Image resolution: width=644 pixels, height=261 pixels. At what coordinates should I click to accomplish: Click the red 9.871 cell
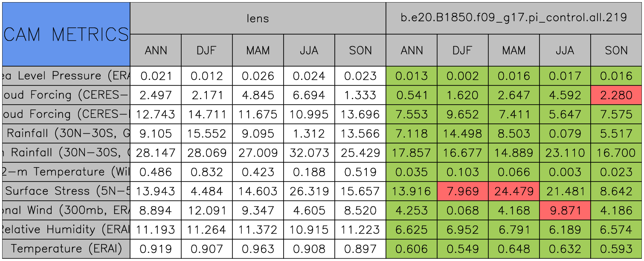point(565,210)
